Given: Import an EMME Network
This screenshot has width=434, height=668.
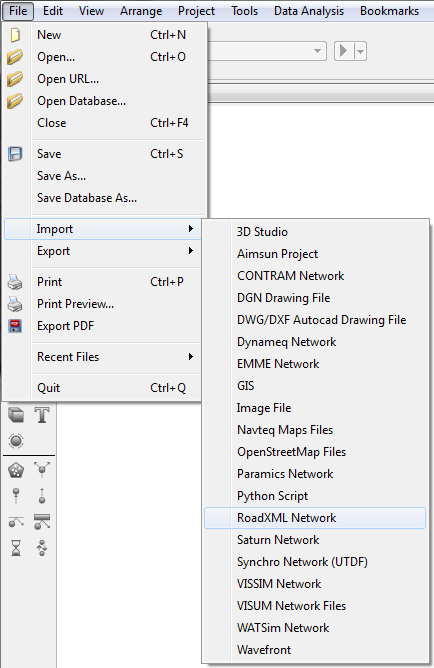Looking at the screenshot, I should (x=315, y=364).
